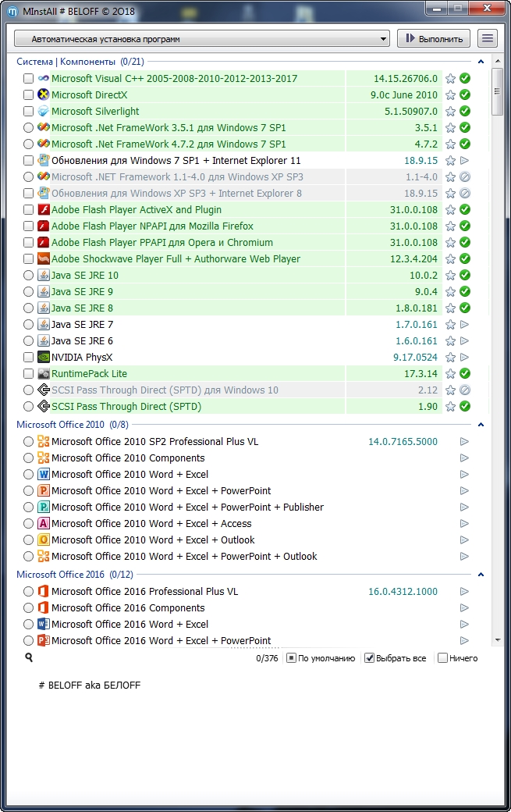The image size is (511, 812).
Task: Click the '0/376' selection counter
Action: pos(267,658)
